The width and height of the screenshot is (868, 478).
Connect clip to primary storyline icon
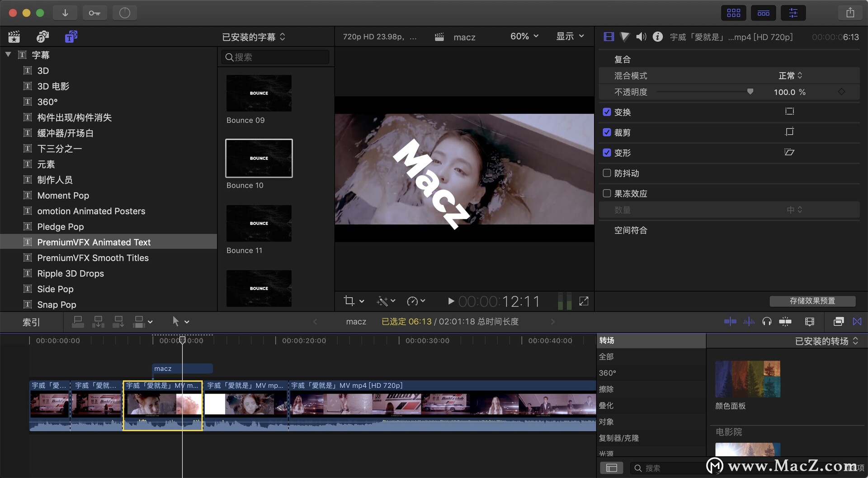(x=78, y=322)
